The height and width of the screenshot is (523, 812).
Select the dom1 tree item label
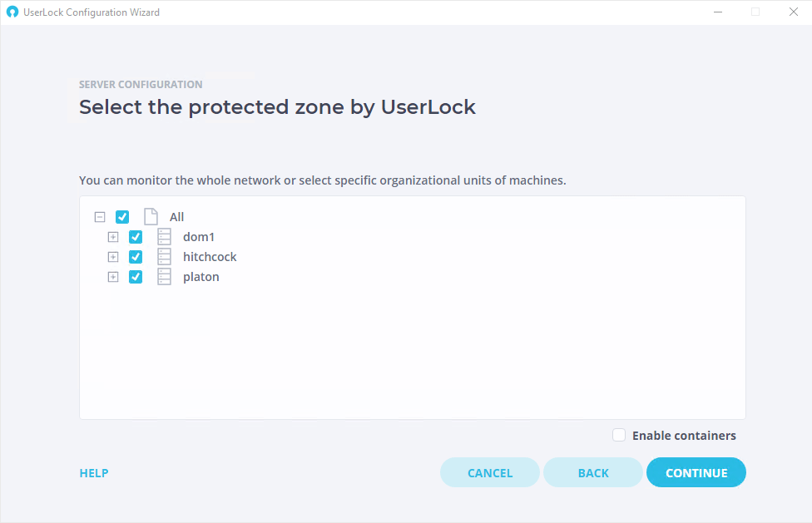[198, 237]
